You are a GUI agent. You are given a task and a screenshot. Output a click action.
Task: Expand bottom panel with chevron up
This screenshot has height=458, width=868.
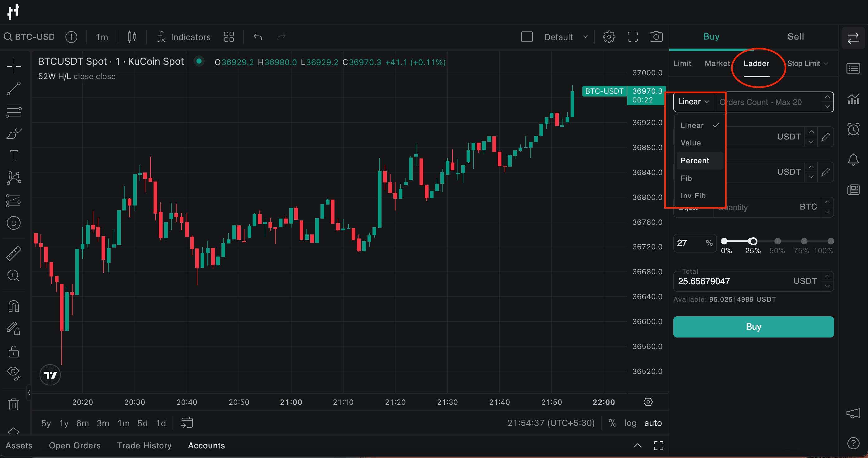637,446
